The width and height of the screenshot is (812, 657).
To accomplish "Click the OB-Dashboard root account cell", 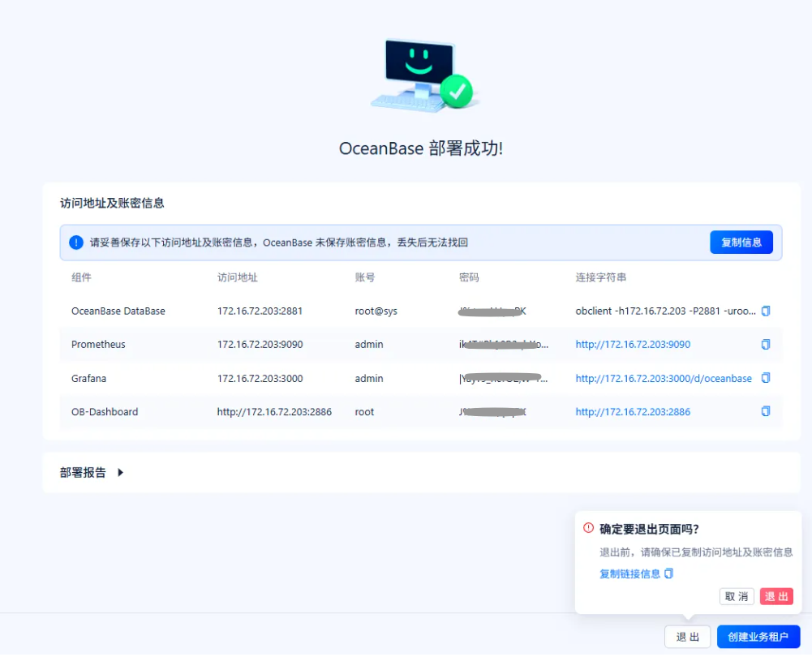I will click(364, 411).
